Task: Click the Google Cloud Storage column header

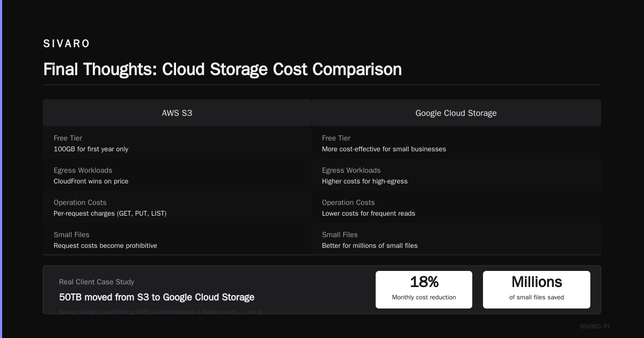Action: [456, 113]
